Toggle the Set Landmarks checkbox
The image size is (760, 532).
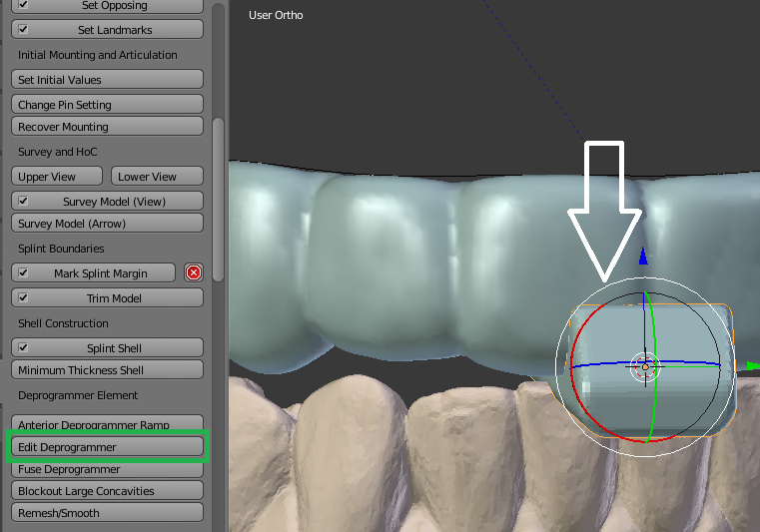pos(23,29)
